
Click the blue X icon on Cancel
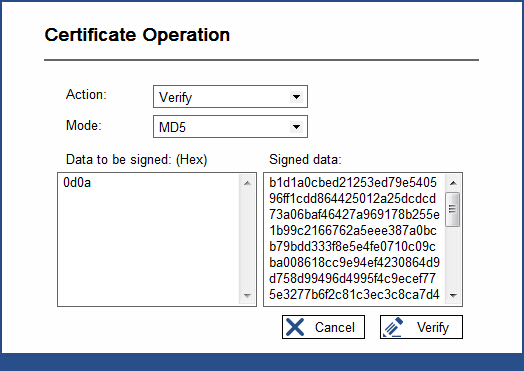pyautogui.click(x=295, y=327)
